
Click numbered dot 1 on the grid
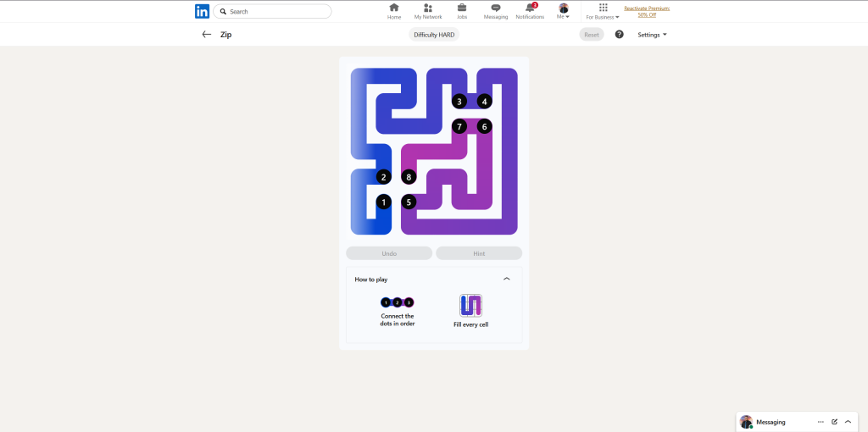[x=384, y=202]
